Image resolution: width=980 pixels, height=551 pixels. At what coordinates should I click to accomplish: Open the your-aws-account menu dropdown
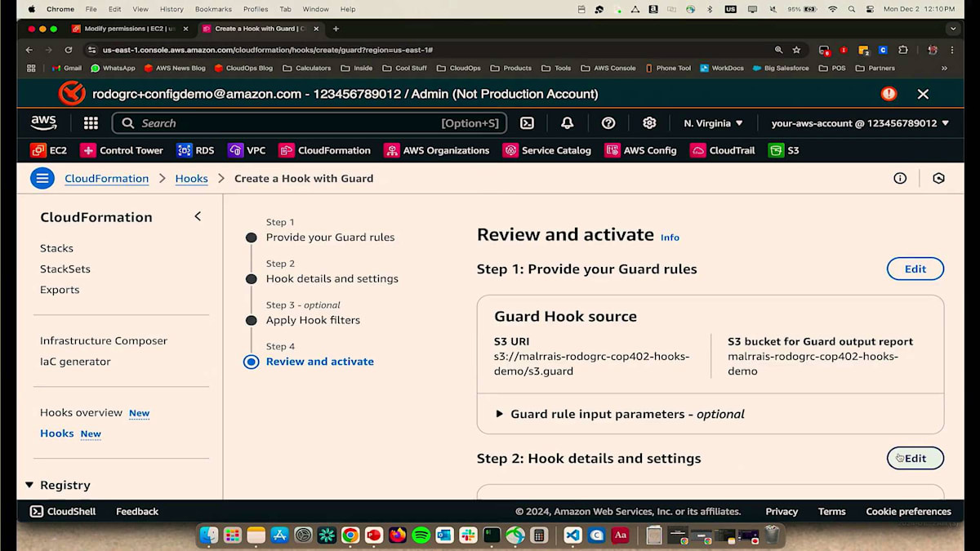tap(860, 123)
